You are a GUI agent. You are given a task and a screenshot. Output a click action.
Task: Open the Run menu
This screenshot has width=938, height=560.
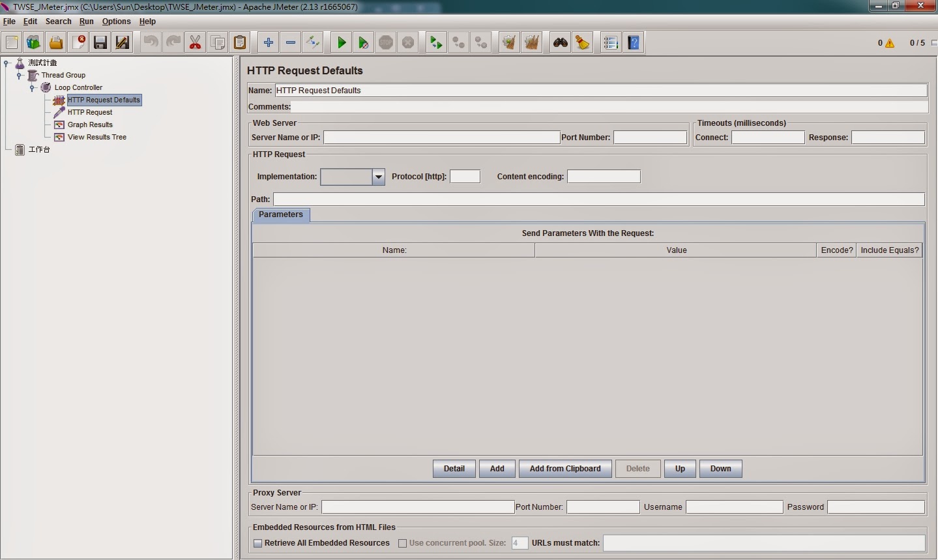click(x=87, y=22)
